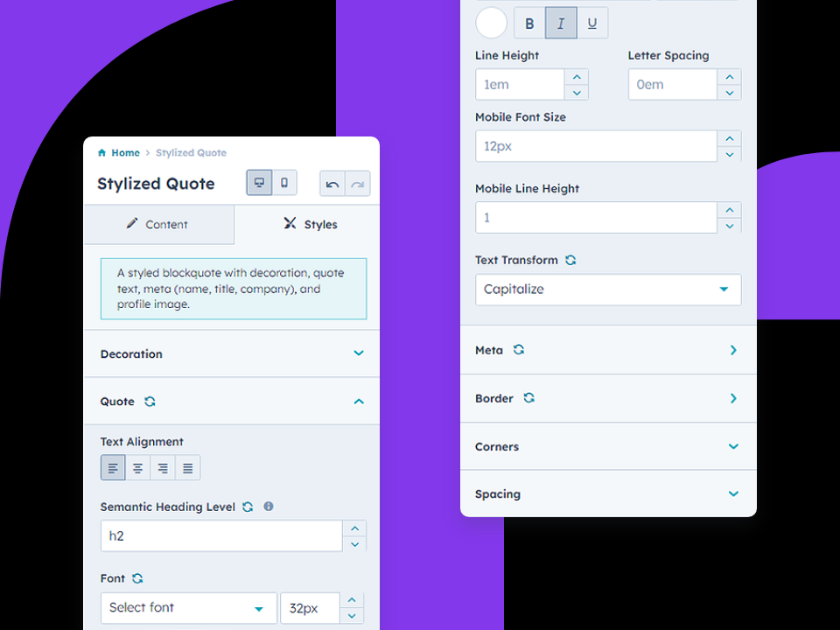Image resolution: width=840 pixels, height=630 pixels.
Task: Click the redo arrow icon
Action: click(x=358, y=183)
